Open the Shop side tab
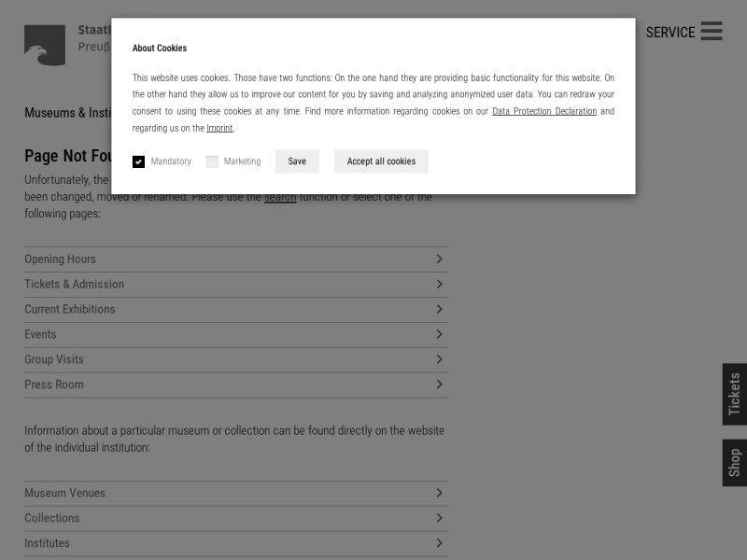 click(735, 463)
